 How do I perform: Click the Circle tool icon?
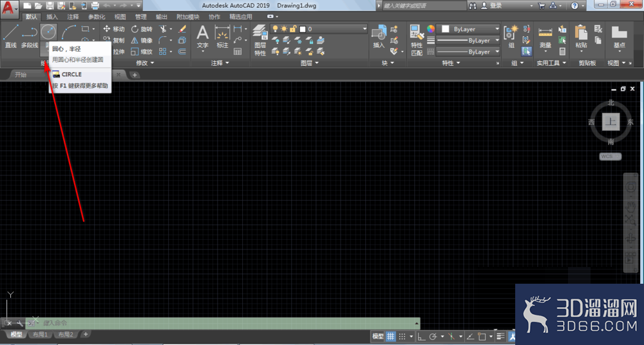48,32
